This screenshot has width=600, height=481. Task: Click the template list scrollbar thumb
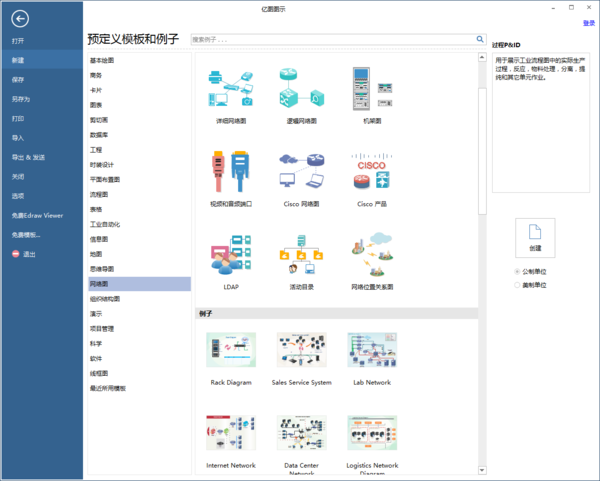(x=482, y=151)
